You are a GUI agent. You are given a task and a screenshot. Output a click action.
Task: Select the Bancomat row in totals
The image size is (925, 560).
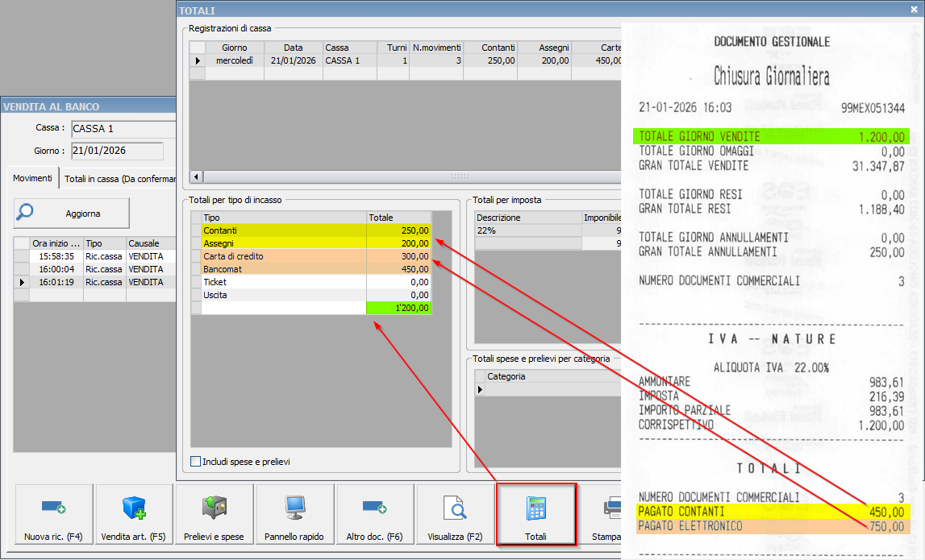(283, 269)
